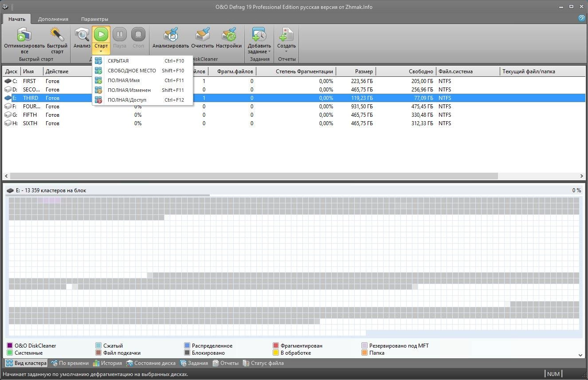The height and width of the screenshot is (380, 588).
Task: Open the Отчеты bottom tab
Action: (225, 363)
